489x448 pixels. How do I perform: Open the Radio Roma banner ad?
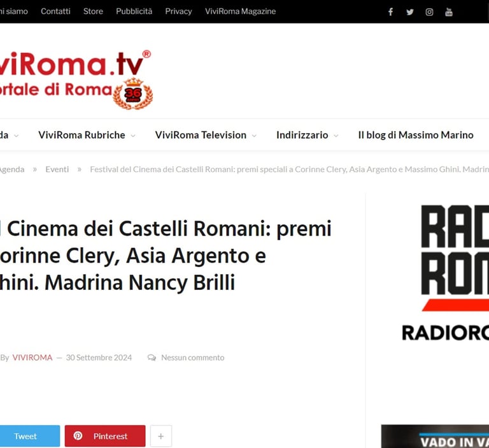445,273
